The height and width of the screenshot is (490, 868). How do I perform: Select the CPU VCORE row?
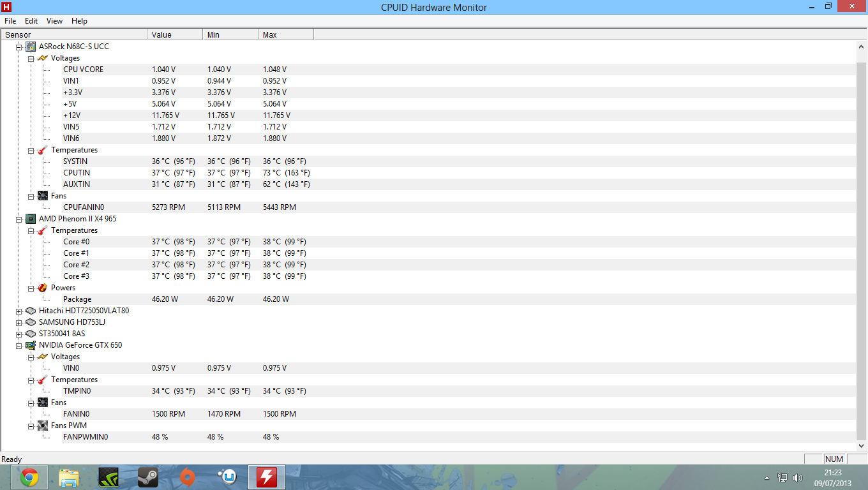[x=428, y=70]
